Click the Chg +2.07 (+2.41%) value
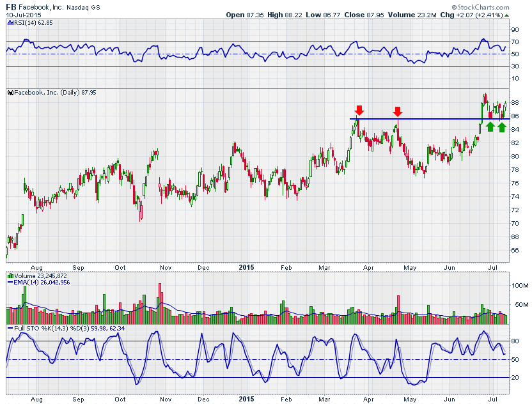The width and height of the screenshot is (532, 404). pos(472,15)
